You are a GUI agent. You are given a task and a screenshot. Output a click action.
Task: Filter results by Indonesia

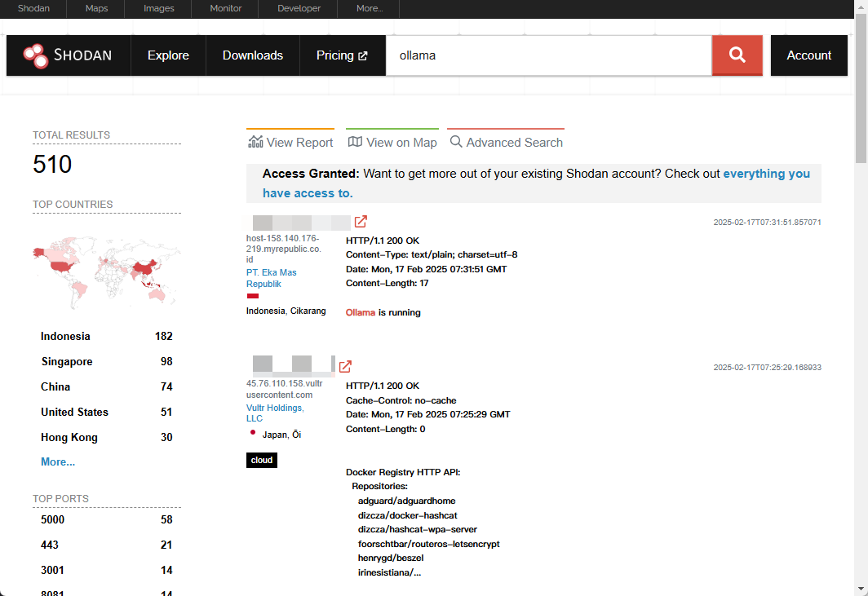(107, 336)
